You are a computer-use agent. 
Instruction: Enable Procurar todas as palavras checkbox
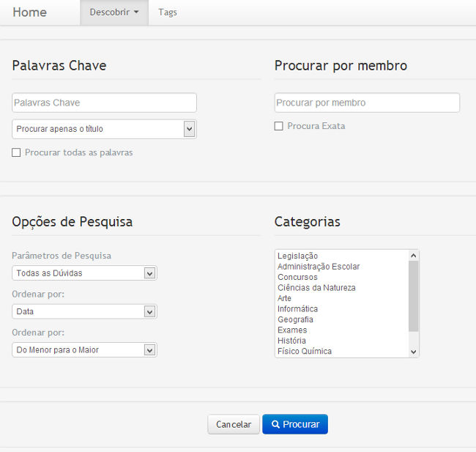pos(16,152)
